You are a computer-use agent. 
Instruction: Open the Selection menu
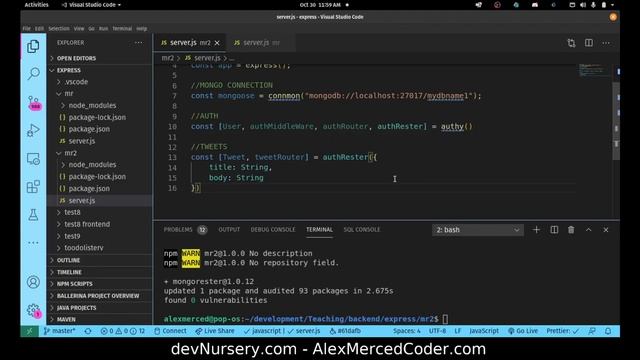(59, 29)
